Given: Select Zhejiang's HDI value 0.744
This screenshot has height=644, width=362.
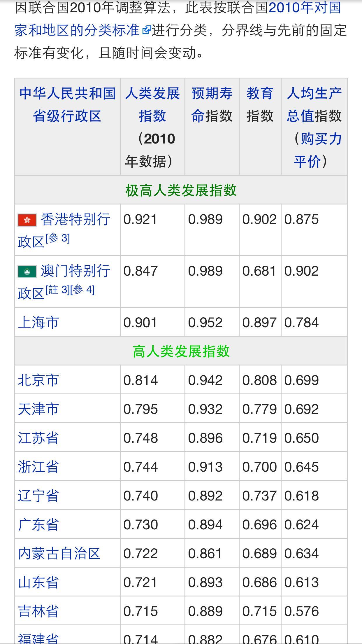Looking at the screenshot, I should point(140,467).
